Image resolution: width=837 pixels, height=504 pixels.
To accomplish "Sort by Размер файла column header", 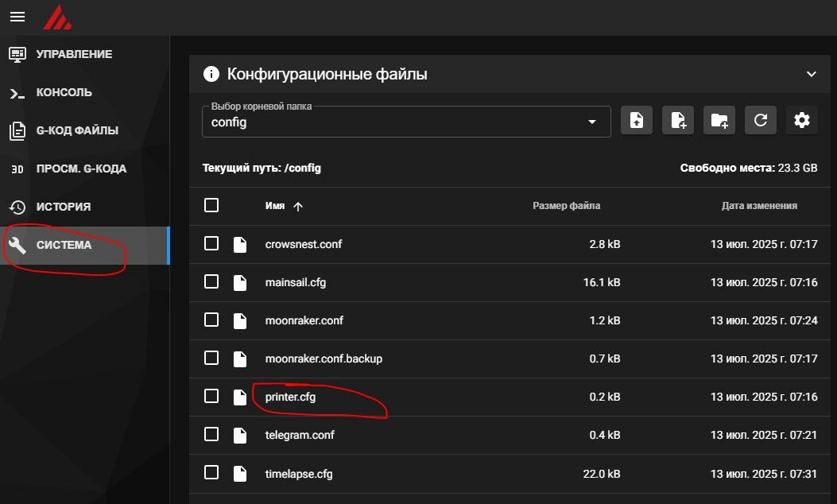I will coord(566,206).
